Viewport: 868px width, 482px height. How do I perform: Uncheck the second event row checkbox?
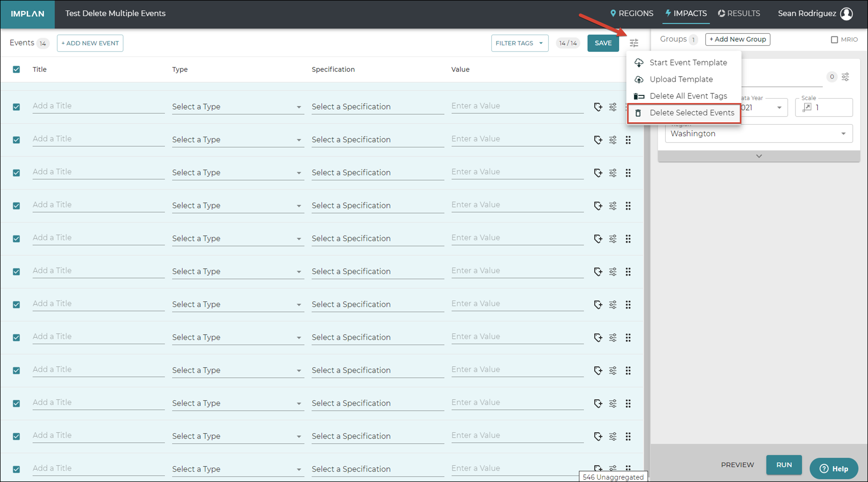point(16,140)
